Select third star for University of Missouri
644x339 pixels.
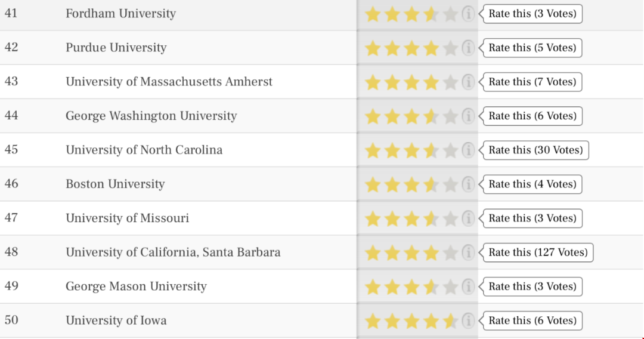[411, 219]
